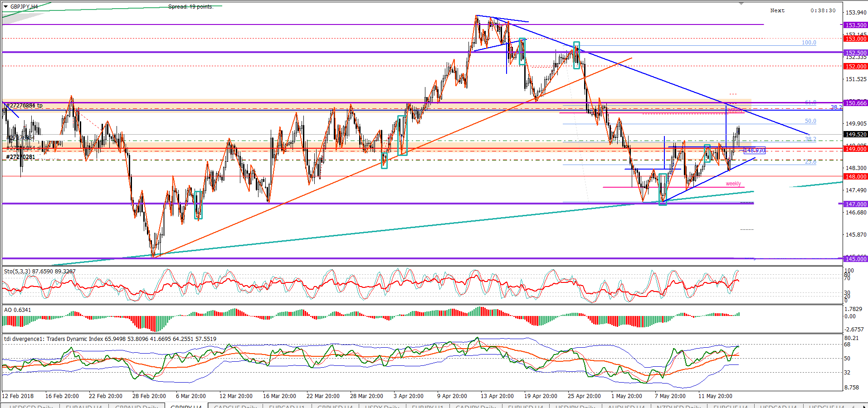
Task: Click the 'Next' candle timer label
Action: pos(777,10)
